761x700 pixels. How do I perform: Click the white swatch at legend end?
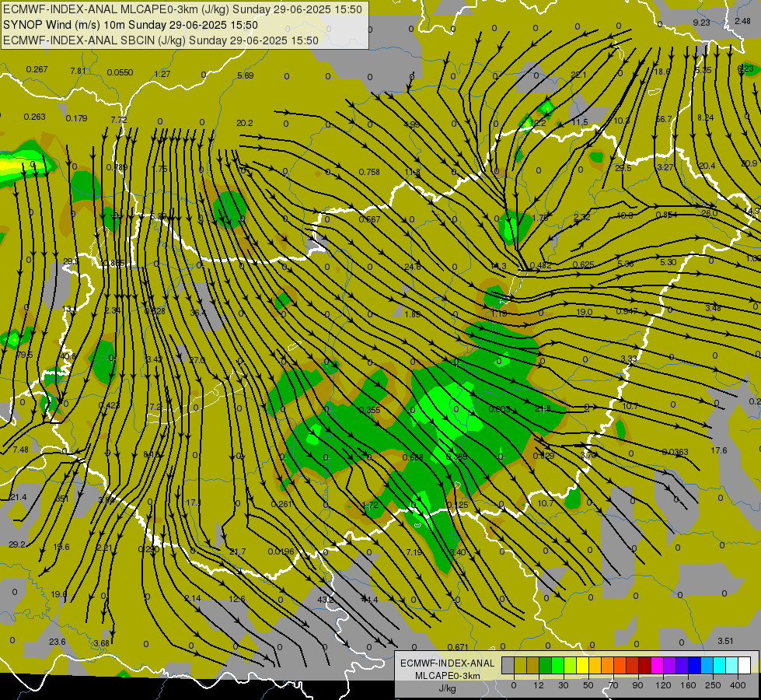[745, 665]
